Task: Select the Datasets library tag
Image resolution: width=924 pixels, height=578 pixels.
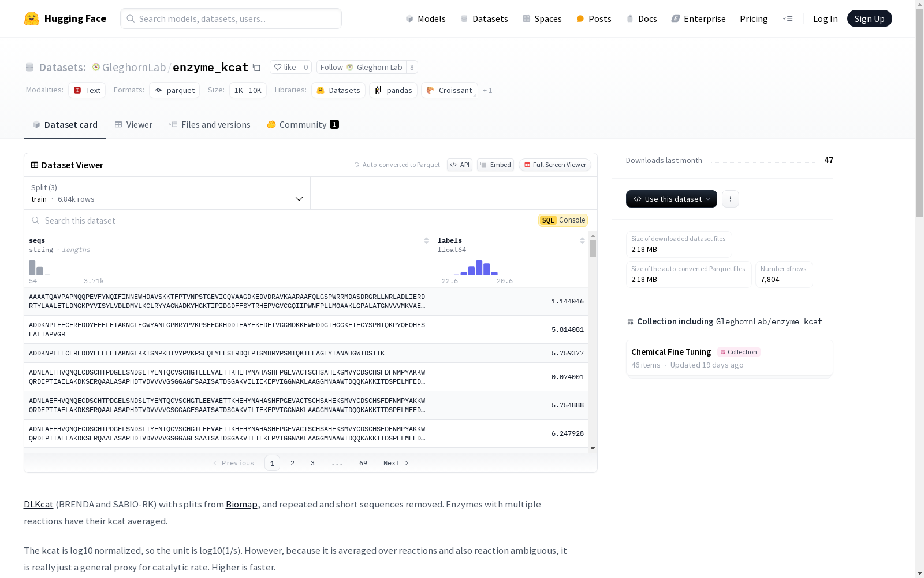Action: pyautogui.click(x=338, y=90)
